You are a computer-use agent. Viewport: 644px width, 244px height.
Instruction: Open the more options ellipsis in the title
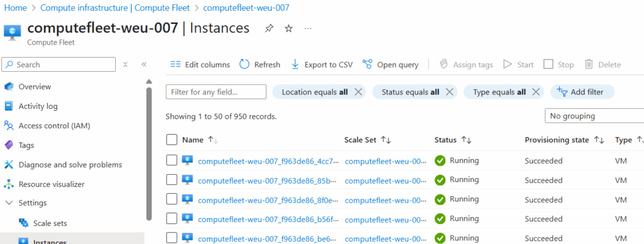coord(308,28)
